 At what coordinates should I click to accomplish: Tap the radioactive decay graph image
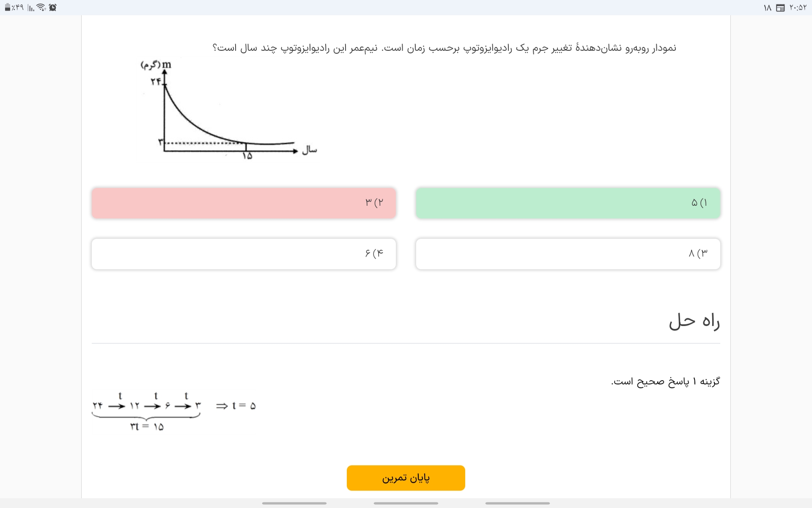[228, 110]
